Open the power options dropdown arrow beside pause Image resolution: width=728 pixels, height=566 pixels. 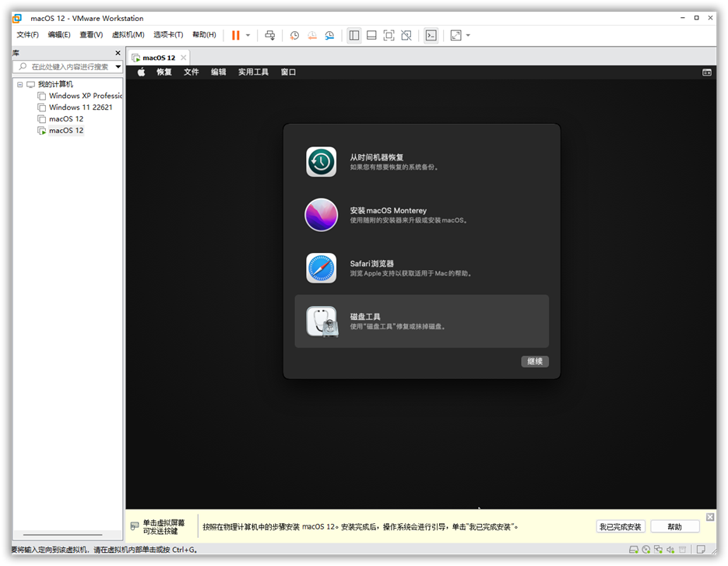click(x=248, y=35)
